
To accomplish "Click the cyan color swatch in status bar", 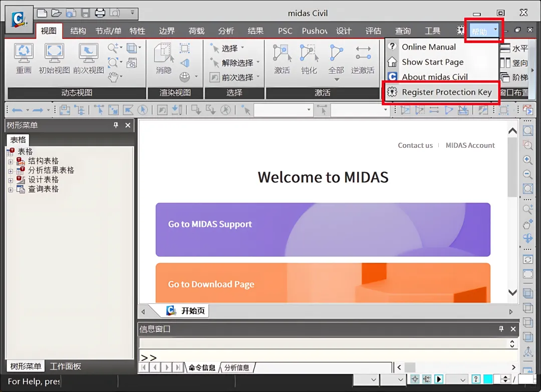I will coord(488,379).
